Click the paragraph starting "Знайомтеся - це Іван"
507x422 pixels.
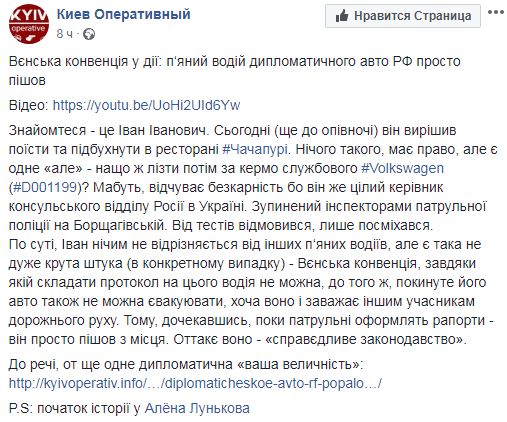tap(253, 178)
